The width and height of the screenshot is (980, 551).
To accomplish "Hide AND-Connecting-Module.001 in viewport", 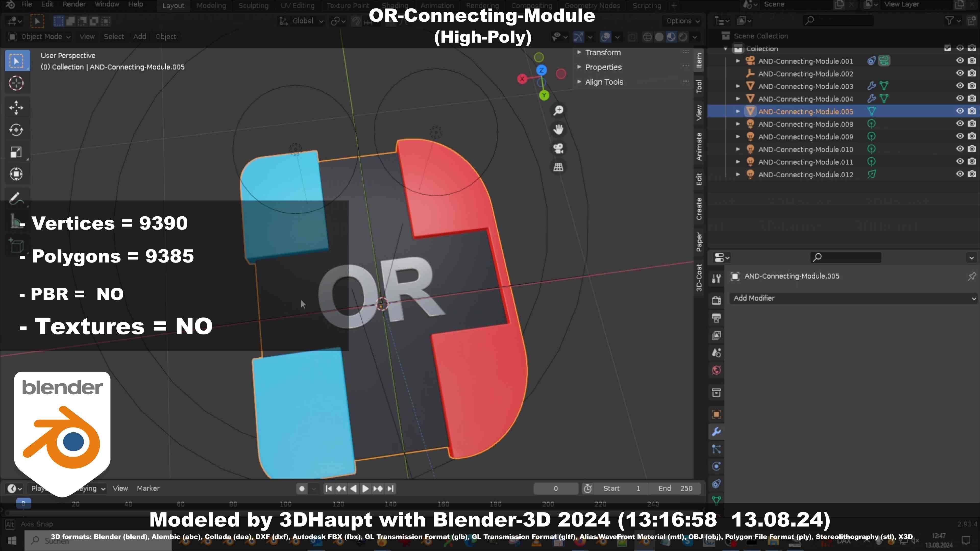I will click(960, 61).
